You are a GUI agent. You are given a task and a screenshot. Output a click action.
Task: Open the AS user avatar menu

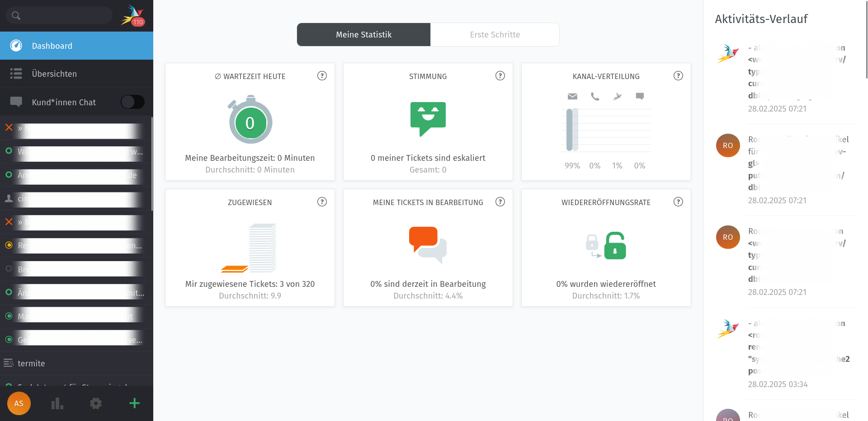tap(19, 403)
